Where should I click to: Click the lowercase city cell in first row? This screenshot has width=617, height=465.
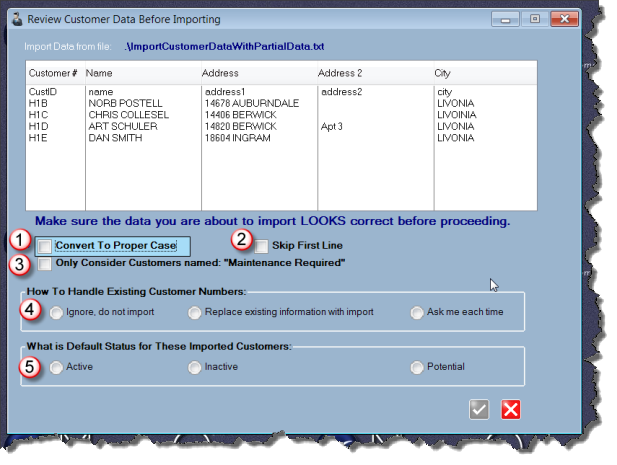445,92
